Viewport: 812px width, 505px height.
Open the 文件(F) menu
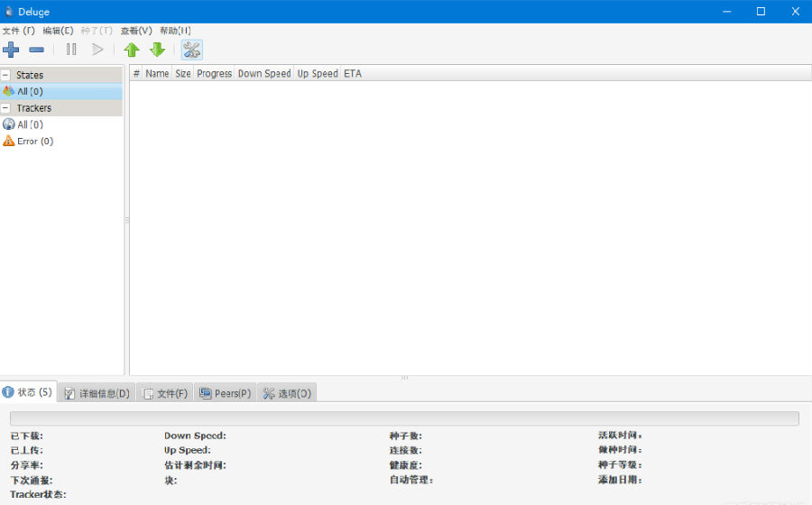click(18, 31)
